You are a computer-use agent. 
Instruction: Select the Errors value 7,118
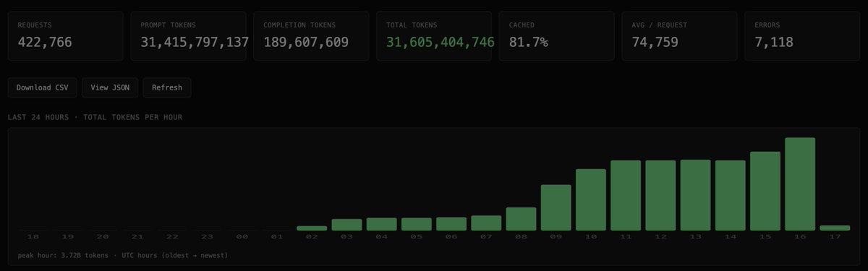[774, 43]
